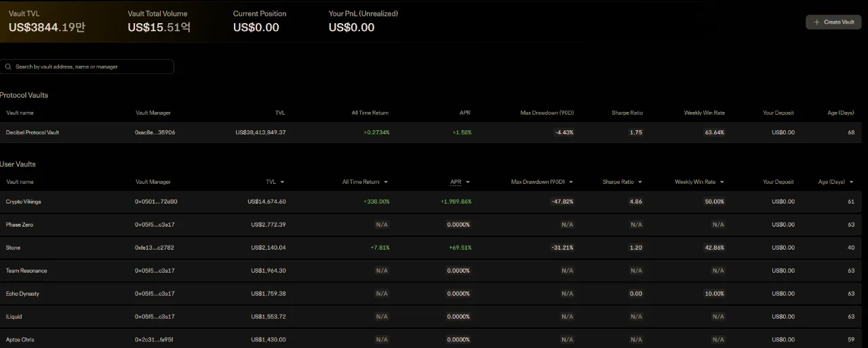Click manager address 0xac8e...35906
Image resolution: width=868 pixels, height=348 pixels.
tap(155, 132)
